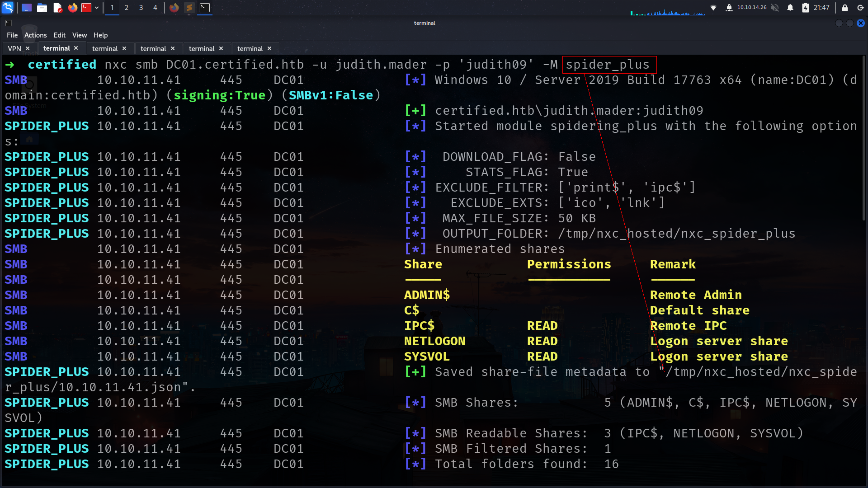The image size is (868, 488).
Task: Click the Enumerated shares line
Action: 500,249
